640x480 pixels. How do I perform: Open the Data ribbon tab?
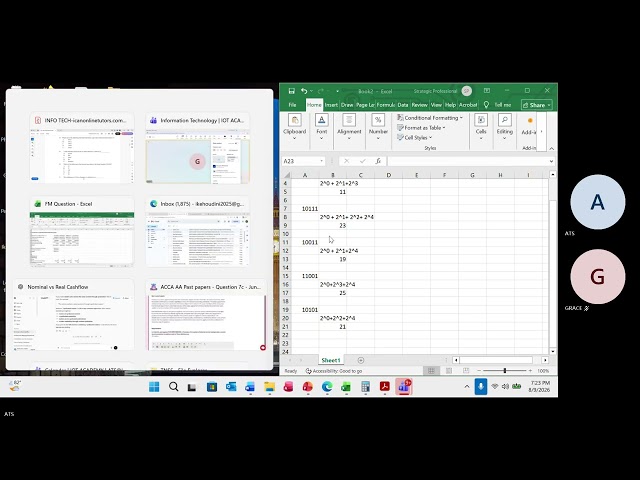click(x=402, y=105)
